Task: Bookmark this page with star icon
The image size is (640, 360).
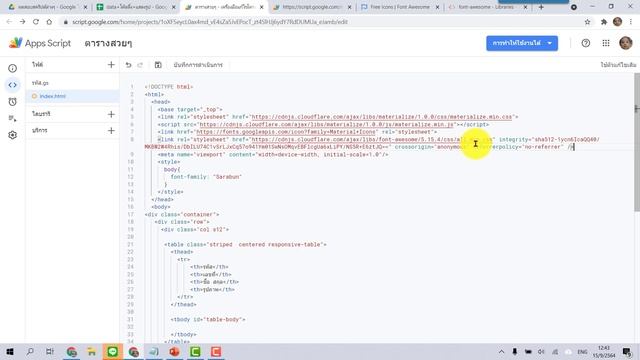Action: (x=587, y=22)
